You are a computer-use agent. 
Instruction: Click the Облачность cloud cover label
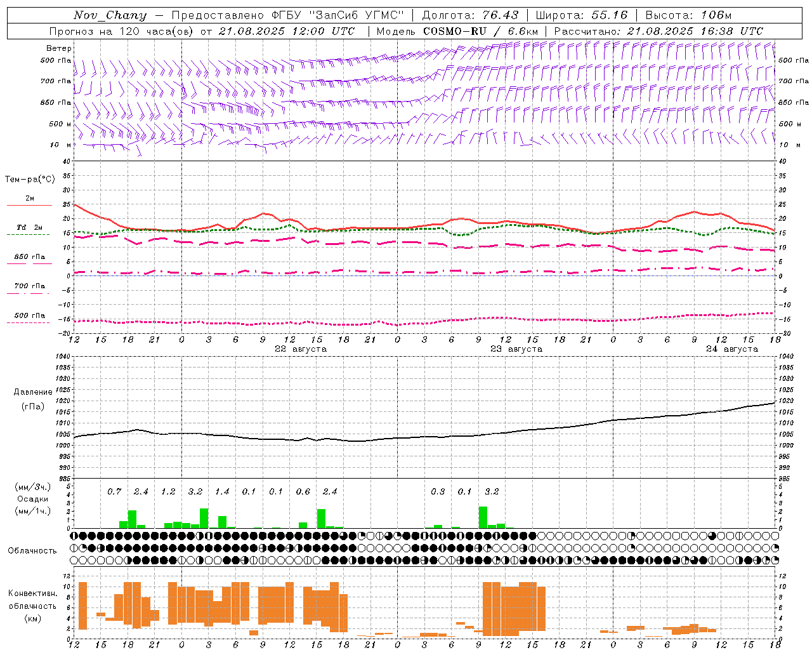coord(32,551)
